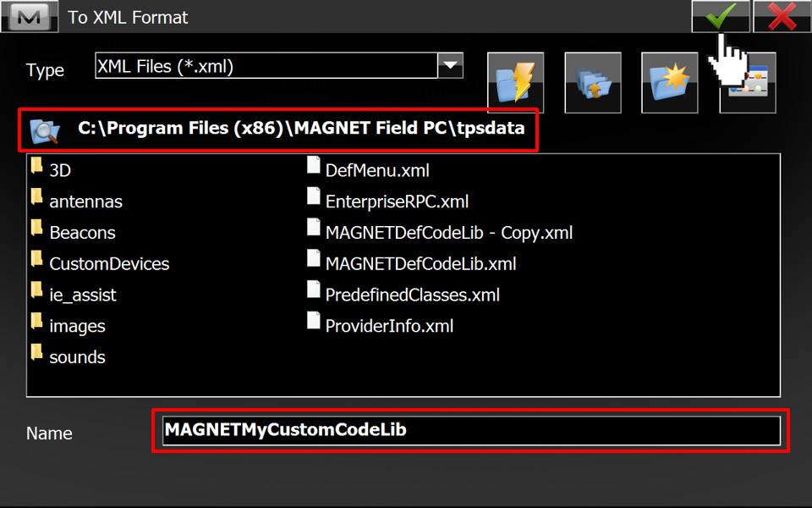Image resolution: width=812 pixels, height=508 pixels.
Task: Open the Beacons folder
Action: coord(82,232)
